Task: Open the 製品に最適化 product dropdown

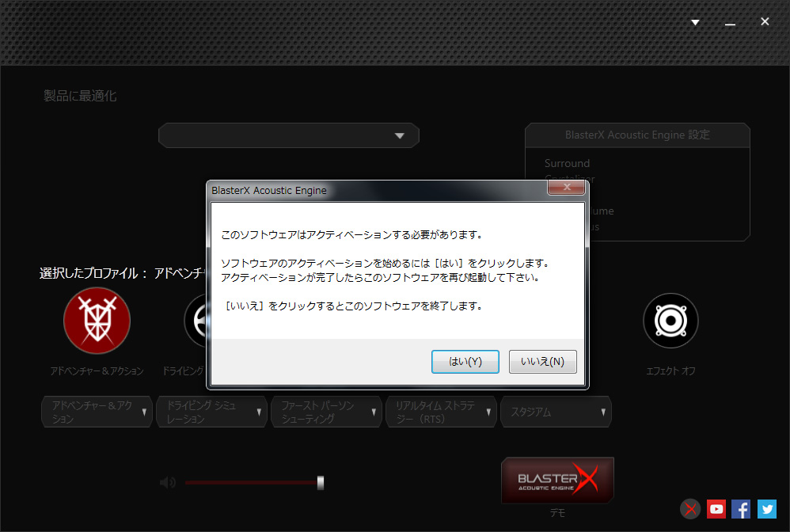Action: point(289,135)
